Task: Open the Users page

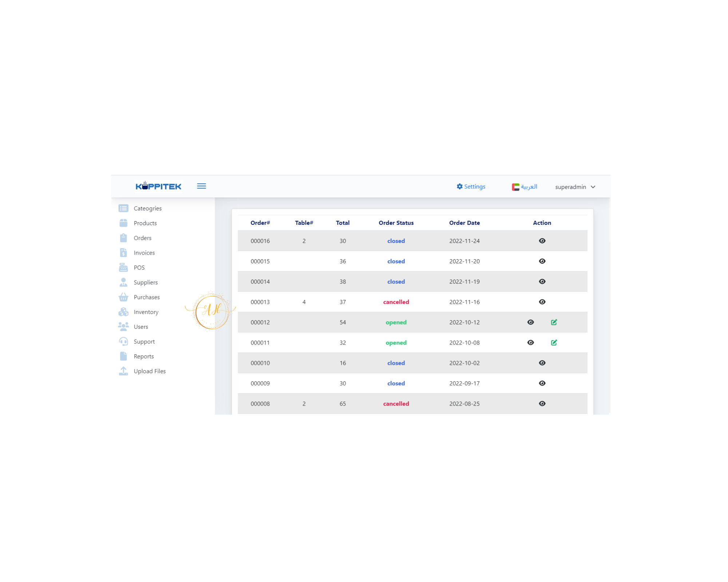Action: coord(141,327)
